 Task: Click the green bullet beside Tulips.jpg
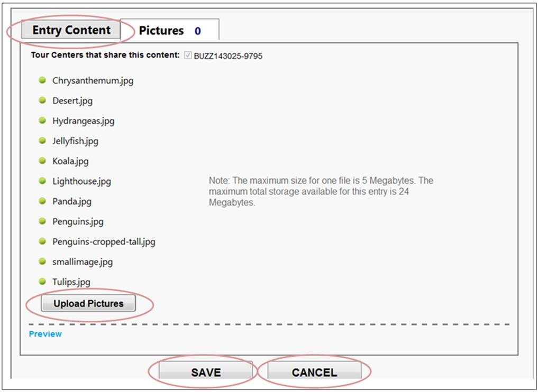click(42, 282)
